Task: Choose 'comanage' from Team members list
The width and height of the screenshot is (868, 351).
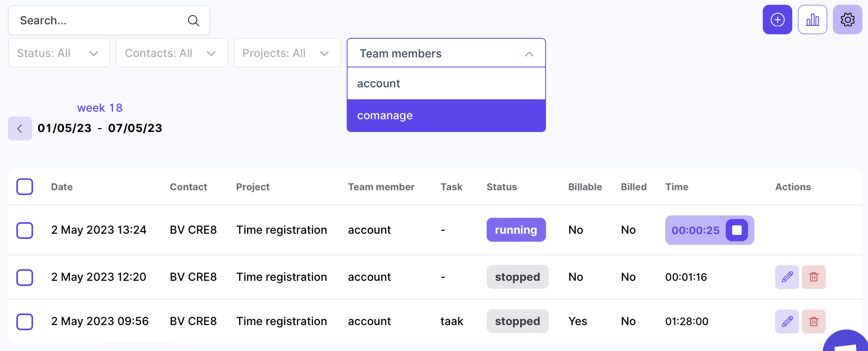Action: click(x=446, y=115)
